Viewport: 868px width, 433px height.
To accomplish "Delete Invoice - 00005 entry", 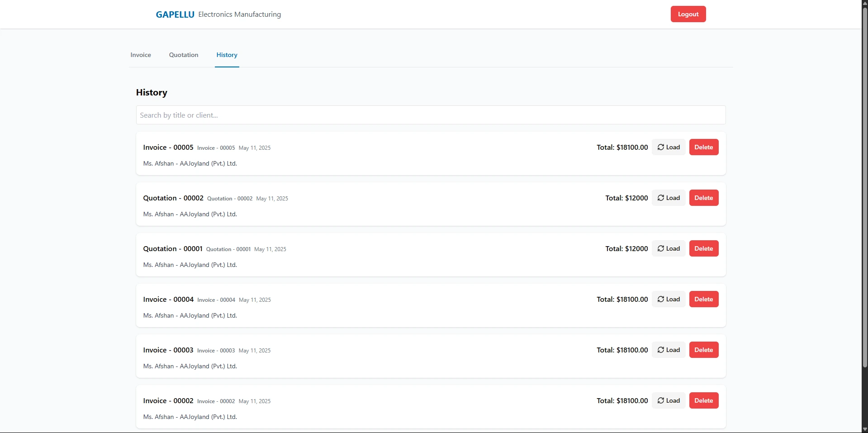I will [703, 147].
